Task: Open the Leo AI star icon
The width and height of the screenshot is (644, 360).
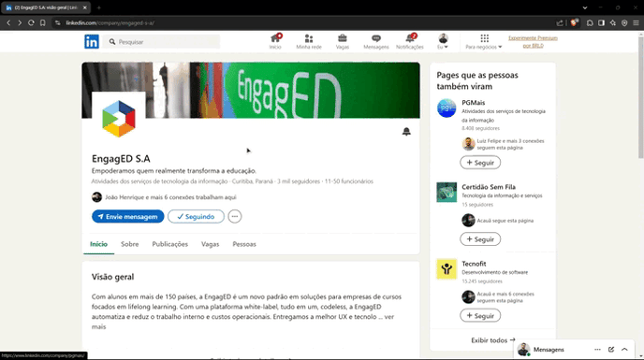Action: [x=613, y=23]
